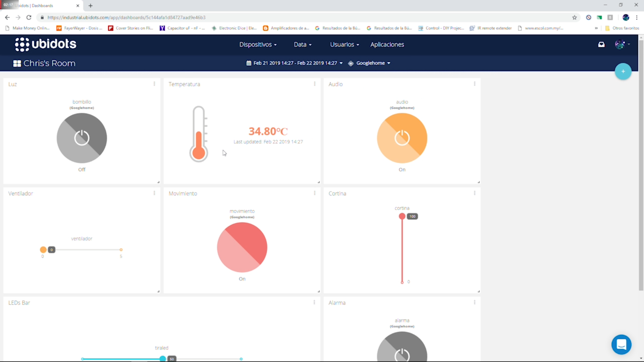Open the Cortina widget options menu

[x=475, y=193]
